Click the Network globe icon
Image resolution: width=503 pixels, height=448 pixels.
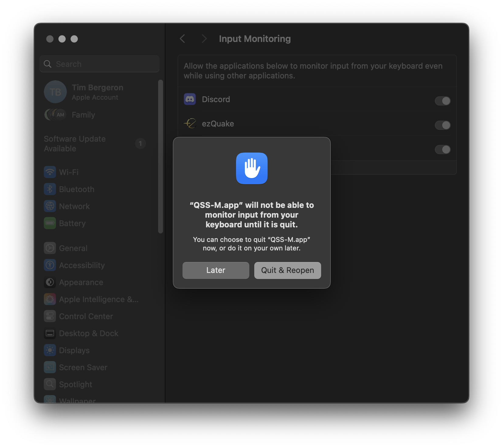pyautogui.click(x=50, y=206)
